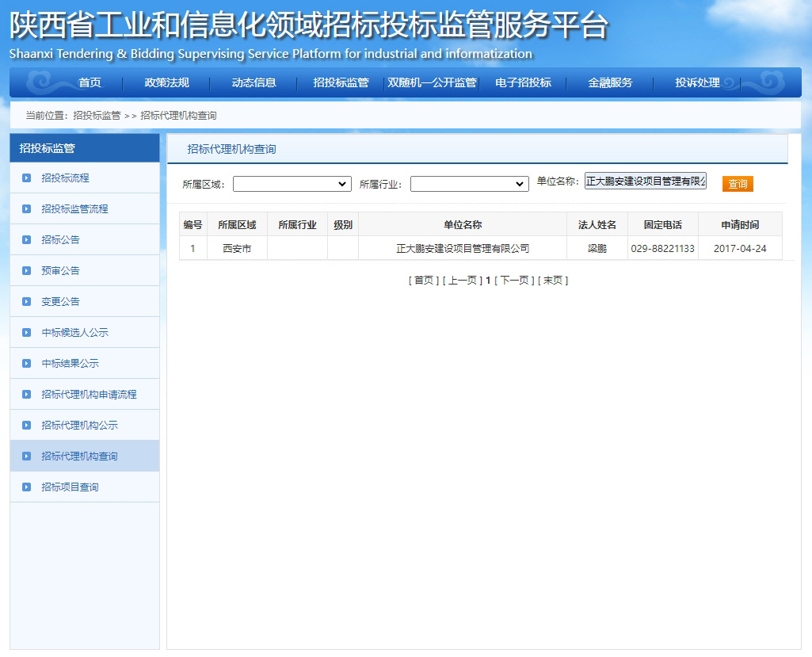This screenshot has height=657, width=812.
Task: Click the arrow icon beside 变更公告
Action: (x=27, y=301)
